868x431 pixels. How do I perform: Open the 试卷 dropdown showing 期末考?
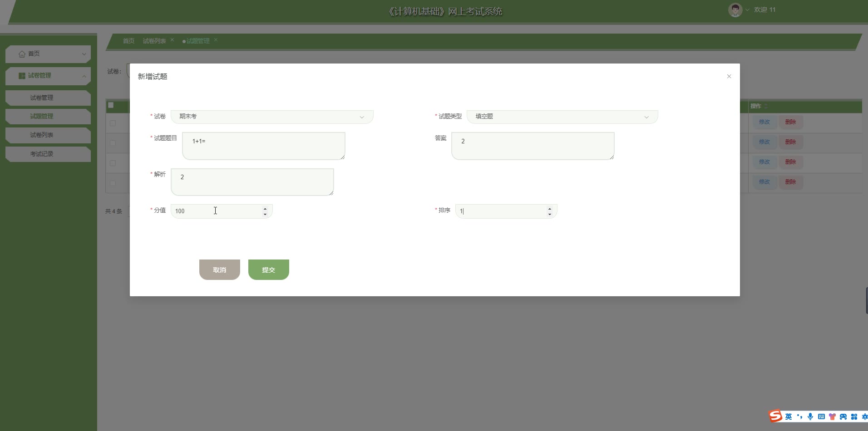pyautogui.click(x=272, y=117)
